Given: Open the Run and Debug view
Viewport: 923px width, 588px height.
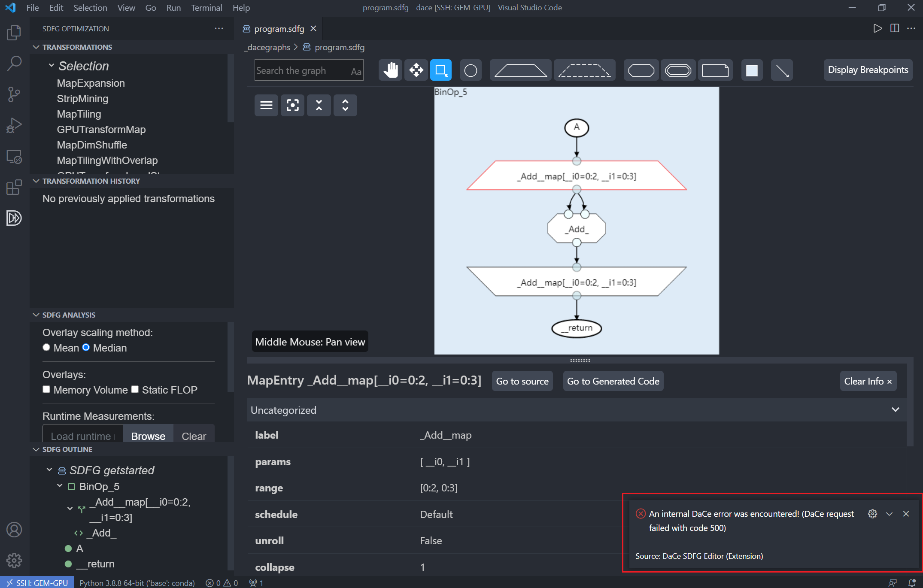Looking at the screenshot, I should (14, 125).
